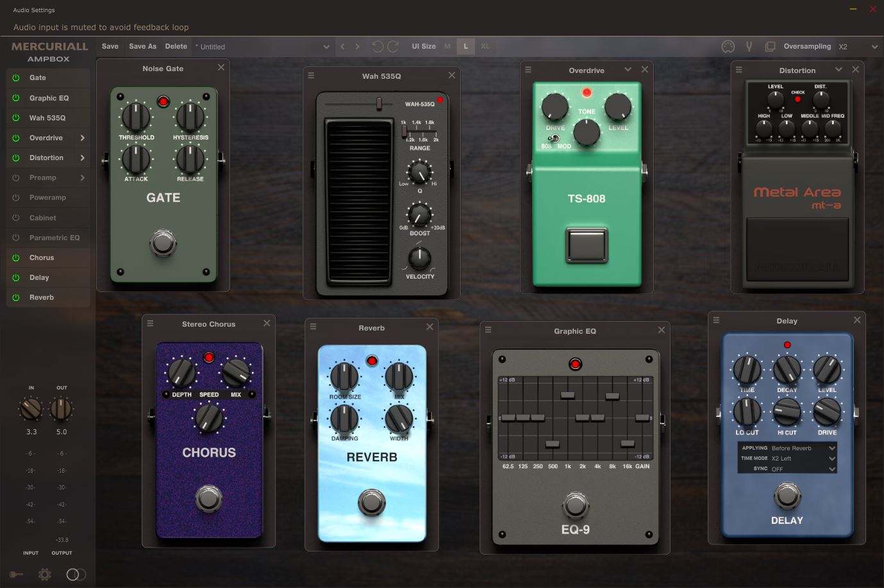This screenshot has width=884, height=588.
Task: Go to the next preset arrow
Action: point(357,46)
